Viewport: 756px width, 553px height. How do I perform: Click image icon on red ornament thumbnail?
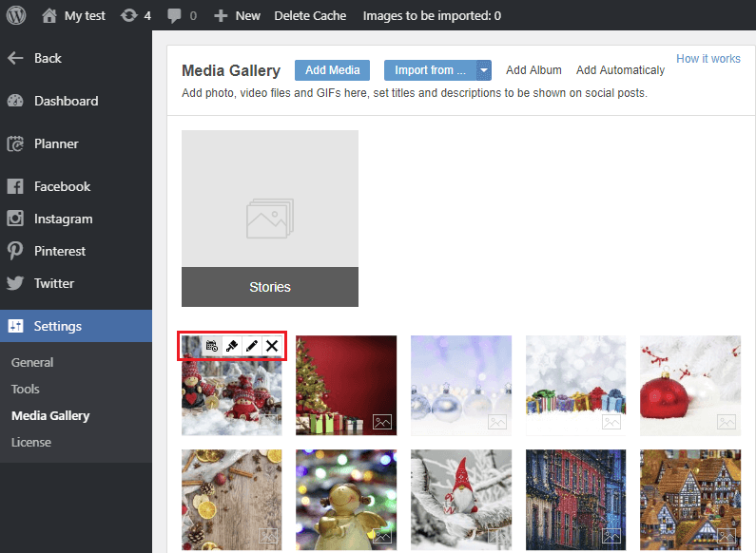click(x=727, y=422)
